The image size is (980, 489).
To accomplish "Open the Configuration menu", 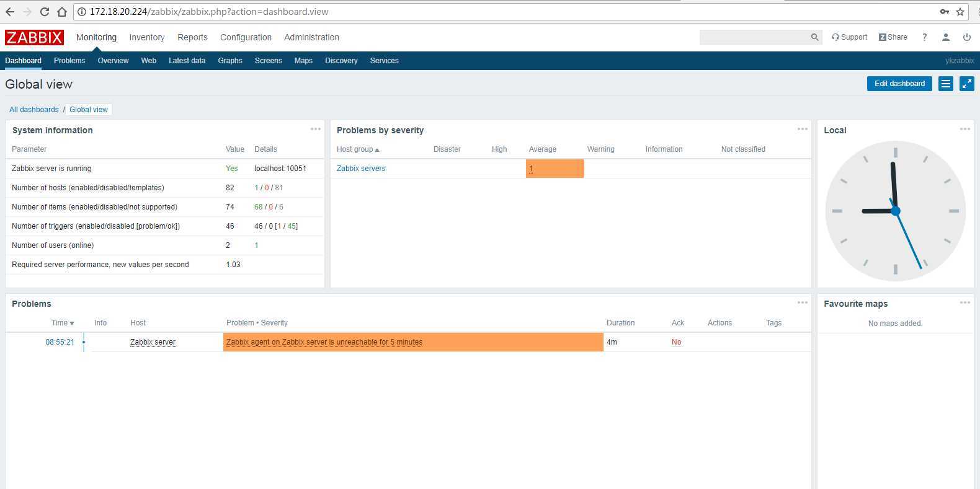I will click(x=246, y=37).
